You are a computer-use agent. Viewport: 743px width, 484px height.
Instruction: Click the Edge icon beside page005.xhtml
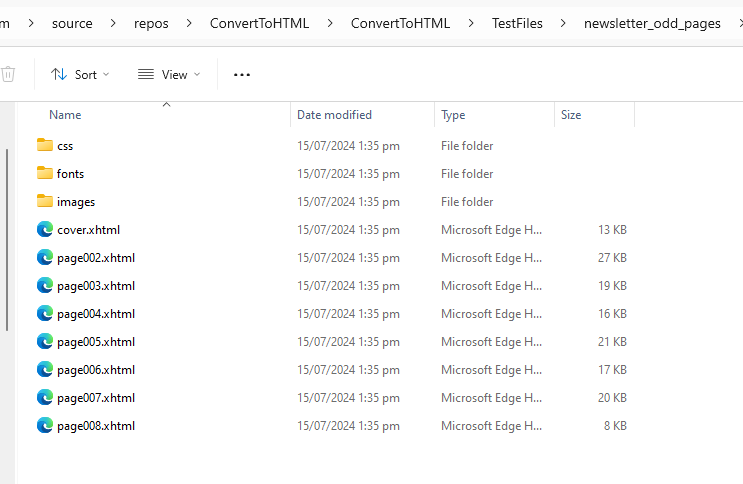(x=44, y=341)
